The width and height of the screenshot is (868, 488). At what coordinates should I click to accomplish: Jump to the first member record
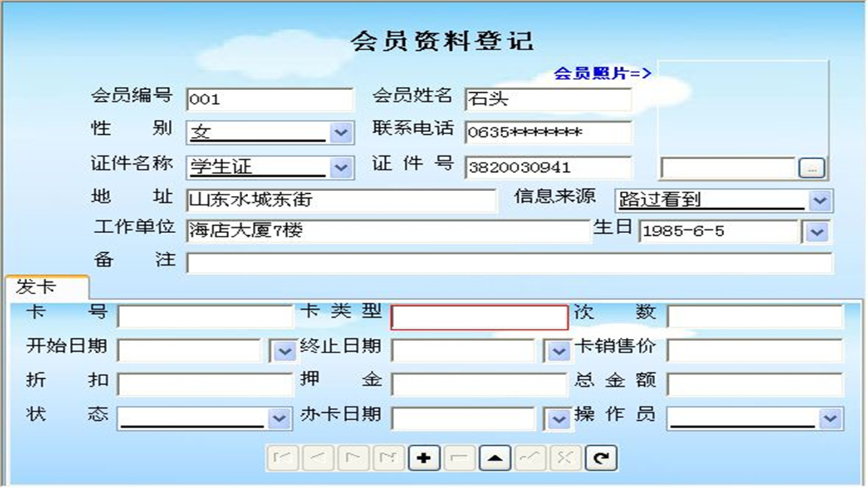pyautogui.click(x=284, y=457)
